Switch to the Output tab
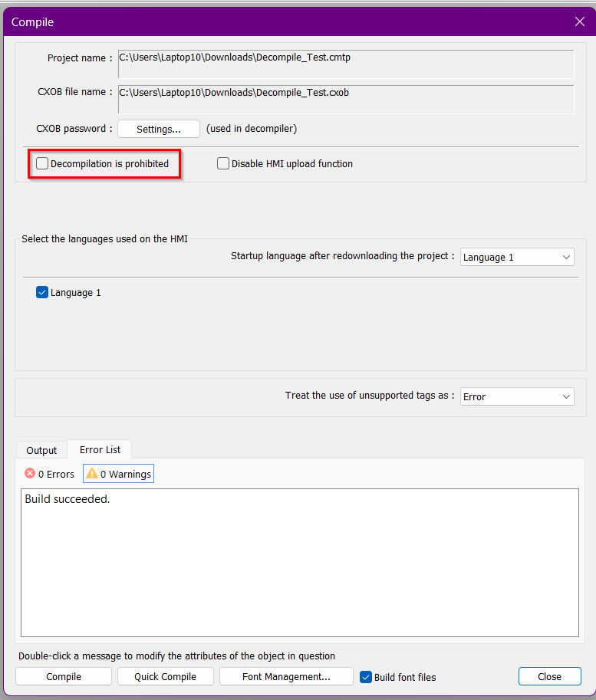This screenshot has height=700, width=596. 41,450
